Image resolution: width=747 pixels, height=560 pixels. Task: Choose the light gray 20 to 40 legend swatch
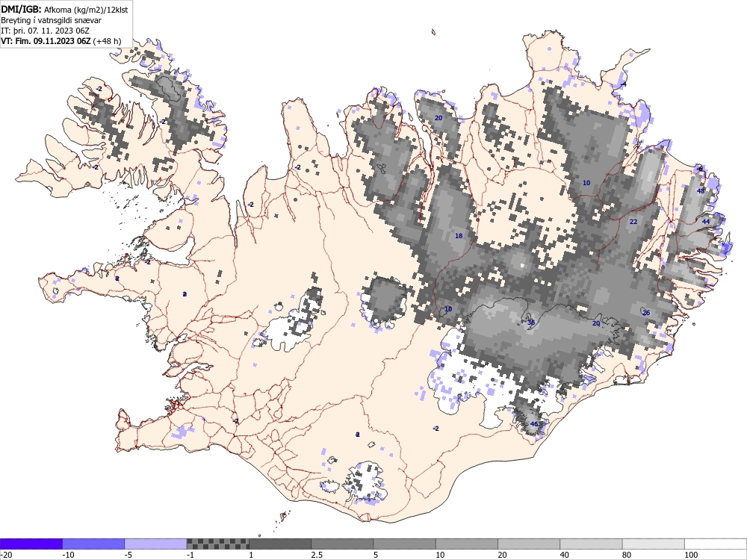(529, 544)
